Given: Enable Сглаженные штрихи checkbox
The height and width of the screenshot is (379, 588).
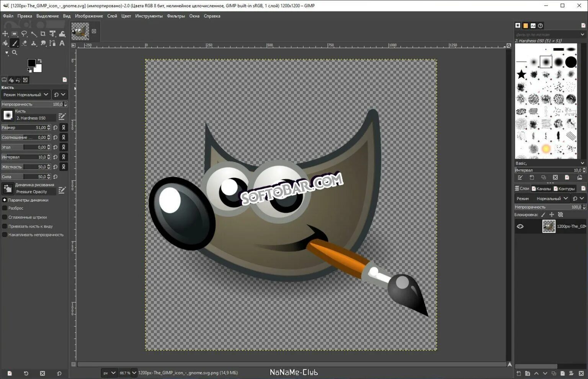Looking at the screenshot, I should [x=5, y=217].
